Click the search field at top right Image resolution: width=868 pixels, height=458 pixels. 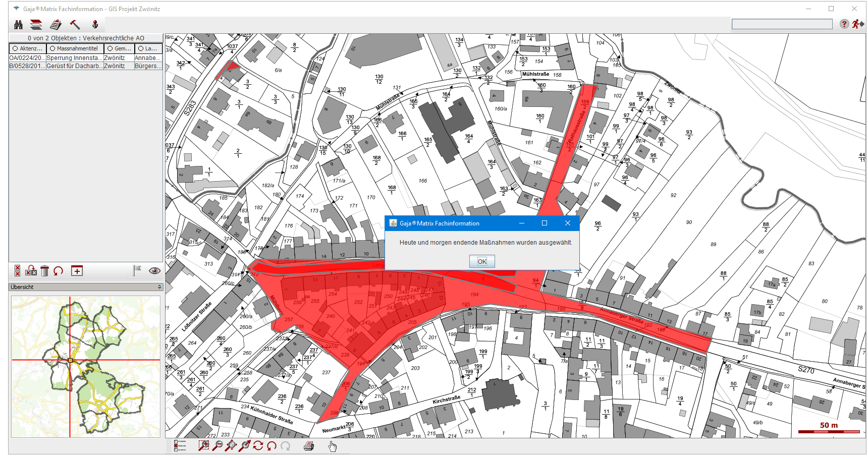pyautogui.click(x=782, y=24)
